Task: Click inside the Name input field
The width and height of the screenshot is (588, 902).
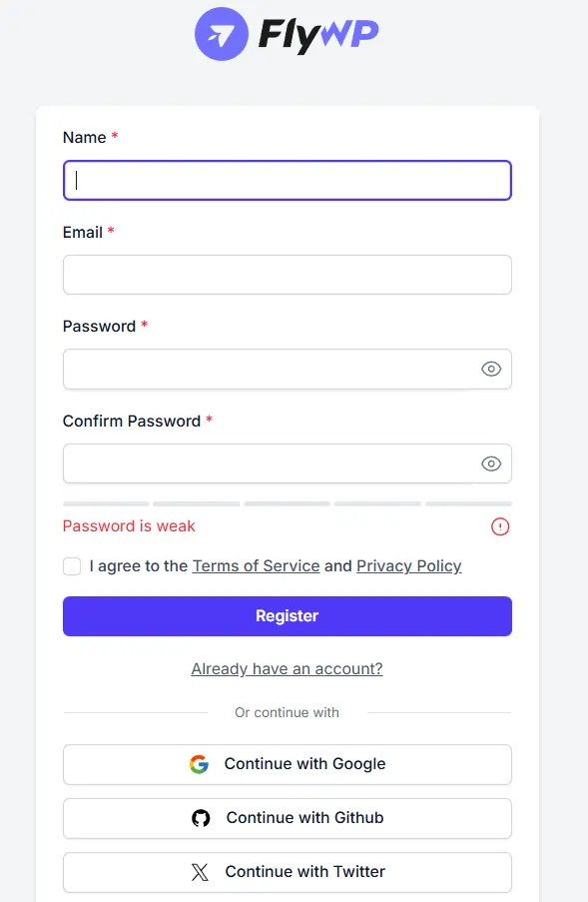Action: pos(287,180)
